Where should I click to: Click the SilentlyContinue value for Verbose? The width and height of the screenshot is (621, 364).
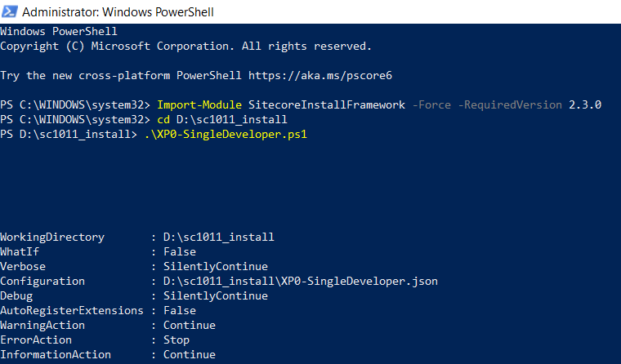215,266
